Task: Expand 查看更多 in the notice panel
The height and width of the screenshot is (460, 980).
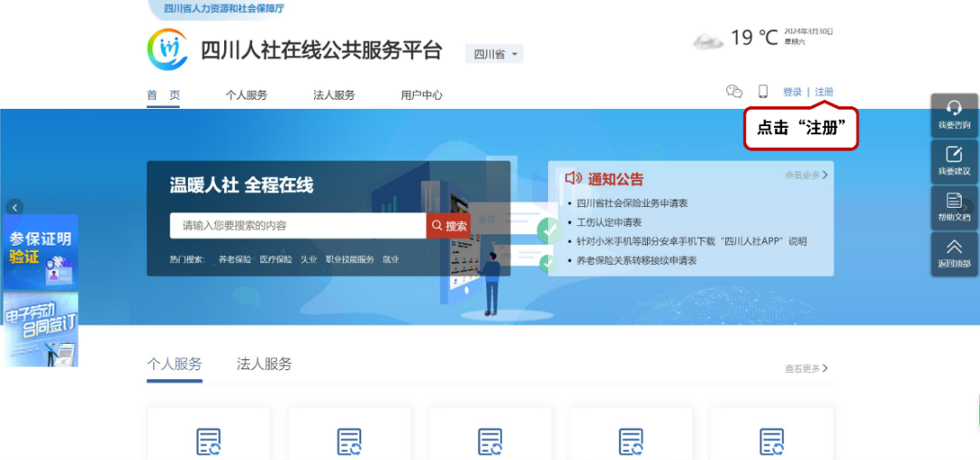Action: click(x=807, y=175)
